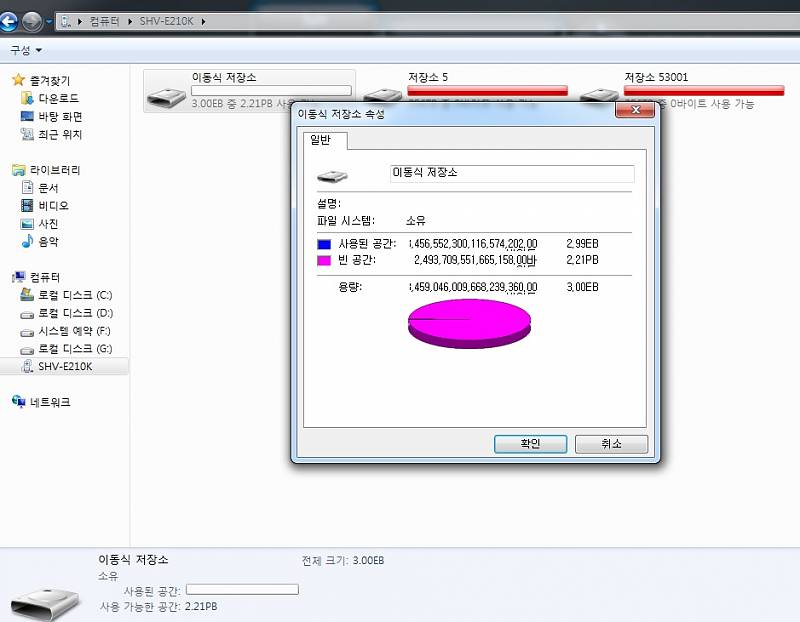This screenshot has width=800, height=622.
Task: Expand the arrow after SHV-E210K breadcrumb
Action: (204, 21)
